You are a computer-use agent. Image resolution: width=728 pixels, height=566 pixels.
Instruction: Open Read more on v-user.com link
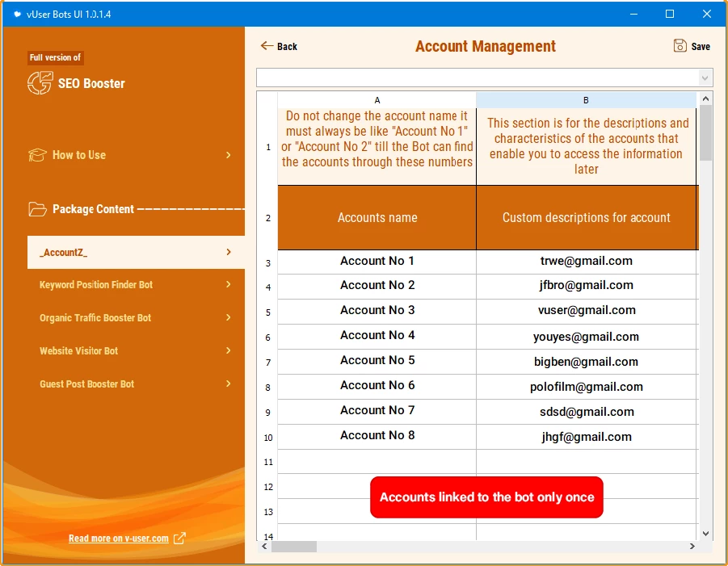(x=119, y=539)
